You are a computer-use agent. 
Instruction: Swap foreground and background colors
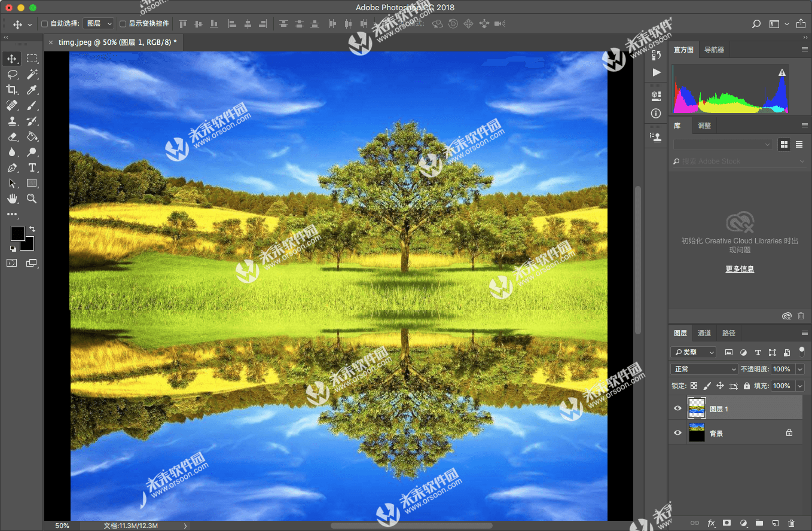pyautogui.click(x=32, y=229)
